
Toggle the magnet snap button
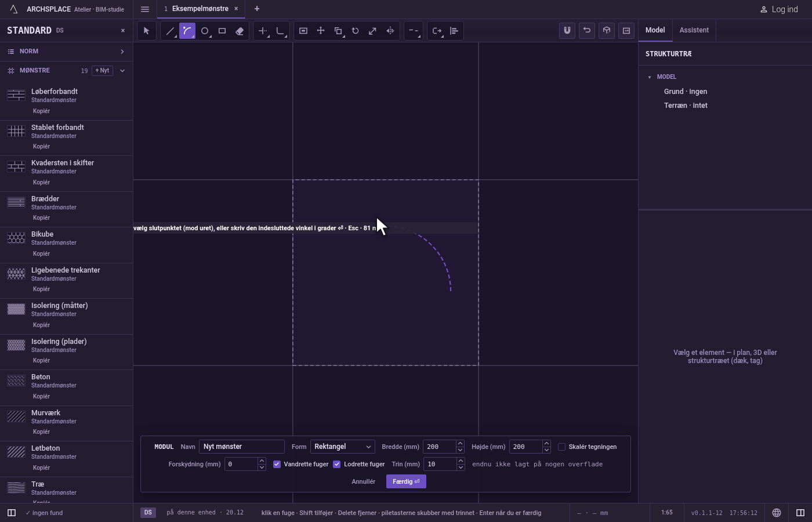[567, 31]
